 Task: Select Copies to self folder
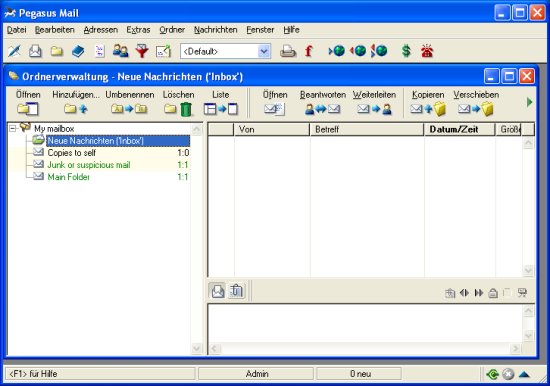click(x=72, y=153)
